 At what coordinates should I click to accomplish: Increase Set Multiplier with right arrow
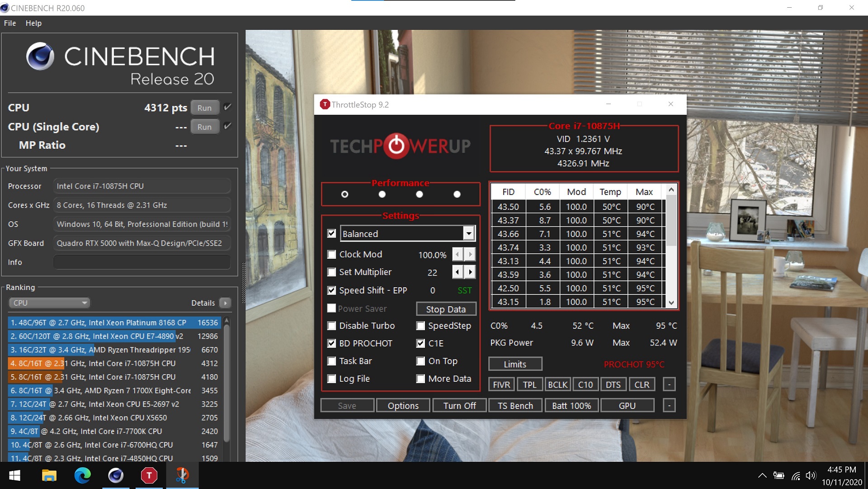click(470, 272)
